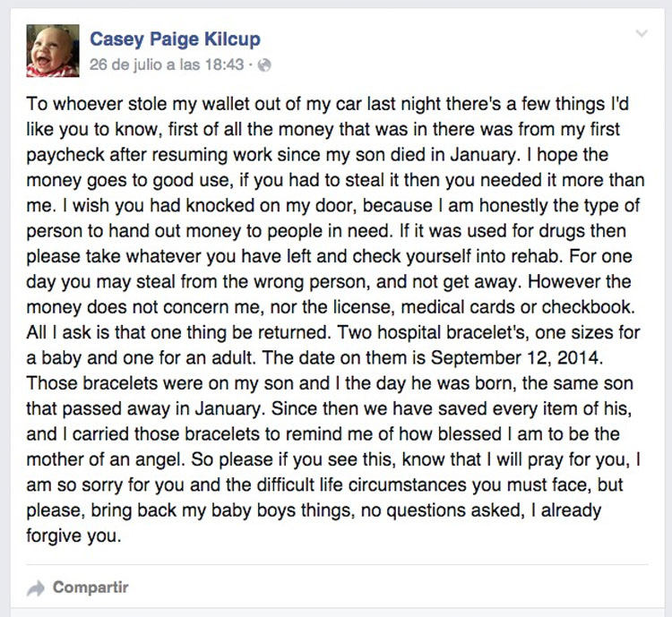Open Casey Paige Kilcup's profile name link
Viewport: 672px width, 617px height.
point(175,39)
